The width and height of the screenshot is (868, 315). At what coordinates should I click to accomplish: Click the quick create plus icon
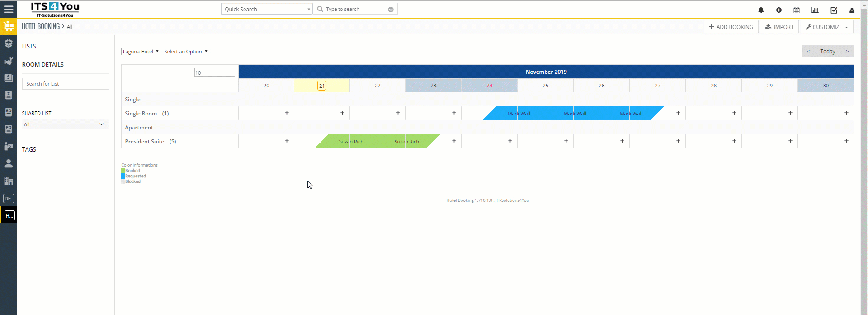(779, 10)
